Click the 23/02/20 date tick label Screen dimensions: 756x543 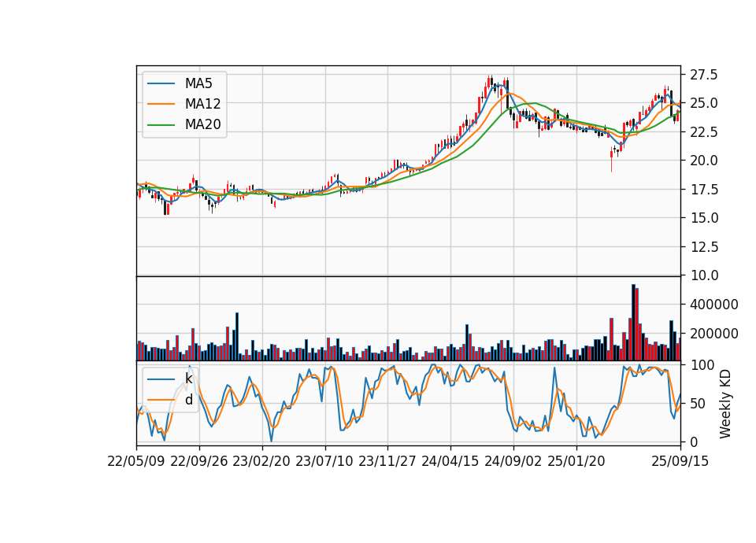(261, 462)
